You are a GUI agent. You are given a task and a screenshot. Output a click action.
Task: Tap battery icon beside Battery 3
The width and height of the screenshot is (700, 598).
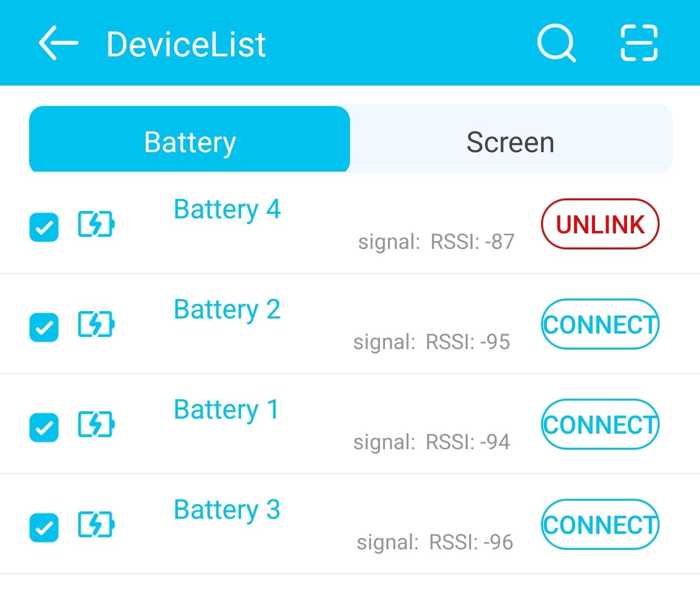click(96, 525)
